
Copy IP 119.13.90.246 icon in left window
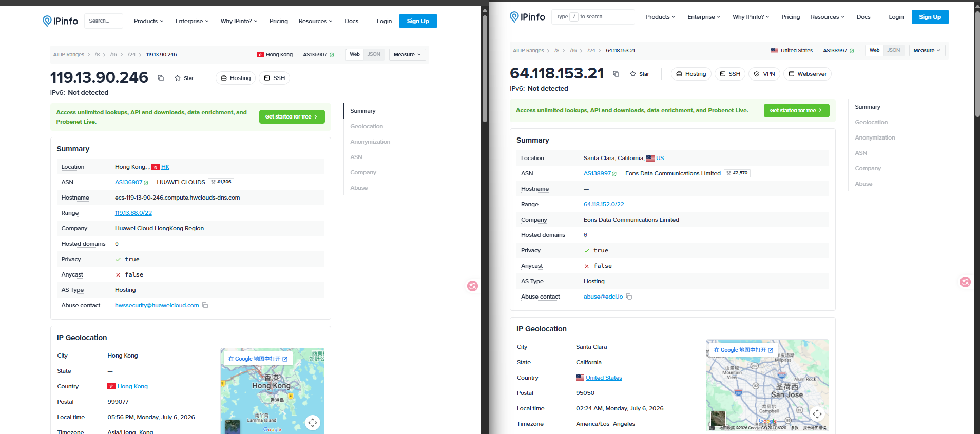click(161, 78)
